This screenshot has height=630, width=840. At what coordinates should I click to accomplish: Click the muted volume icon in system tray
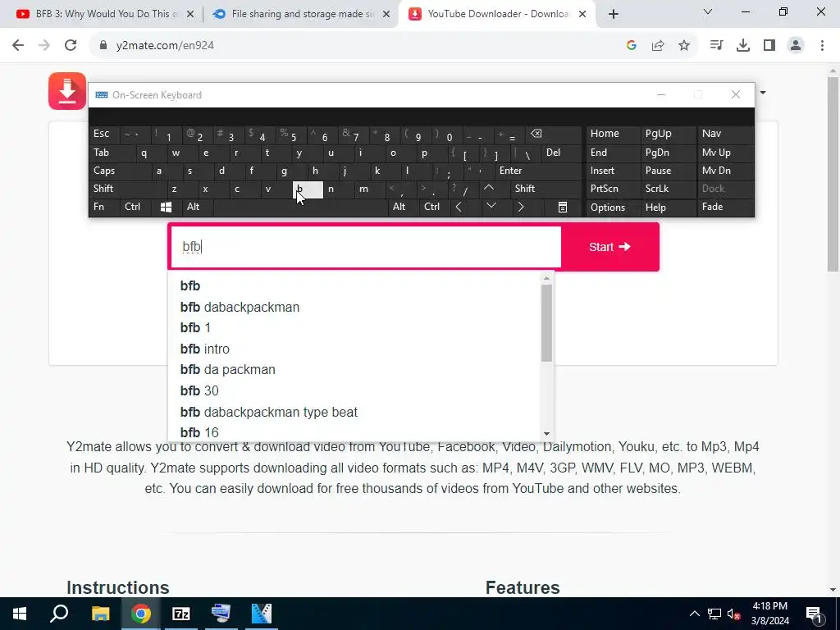(x=733, y=614)
